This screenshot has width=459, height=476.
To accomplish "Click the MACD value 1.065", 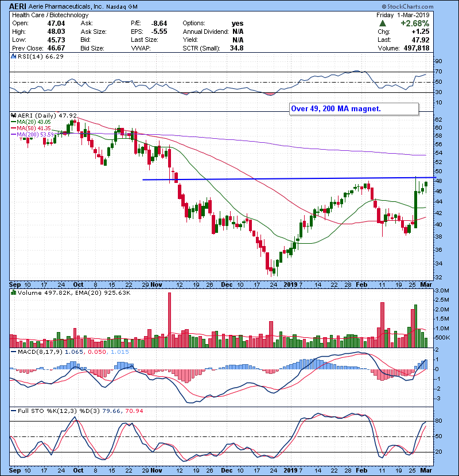I will [75, 352].
